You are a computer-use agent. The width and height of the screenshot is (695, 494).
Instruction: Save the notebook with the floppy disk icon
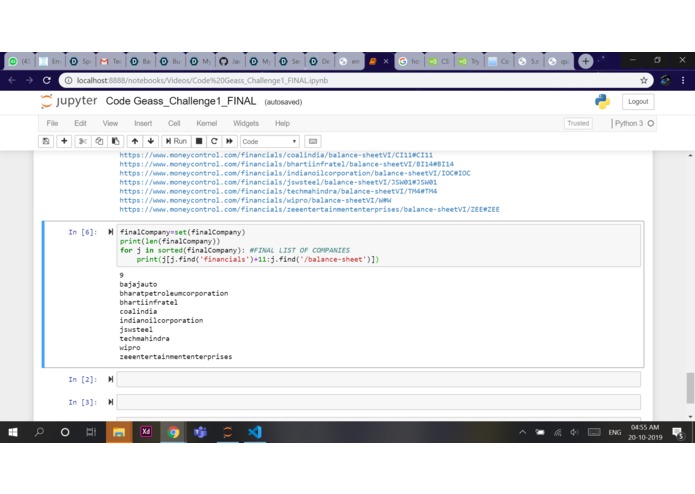tap(46, 141)
